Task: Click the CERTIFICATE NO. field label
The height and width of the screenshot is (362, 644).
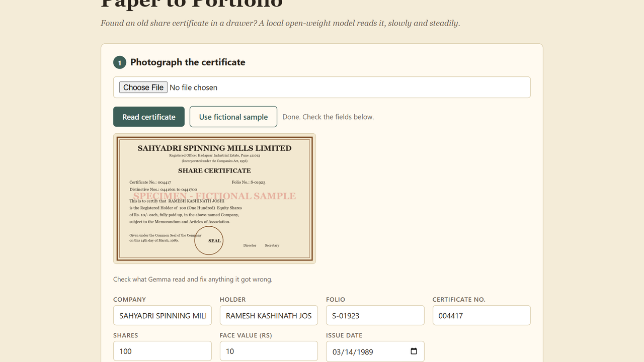Action: click(459, 299)
